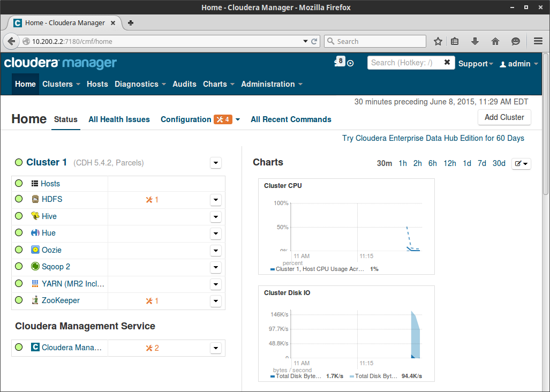Click the Hue service icon
Screen dimensions: 550x392
pos(35,233)
